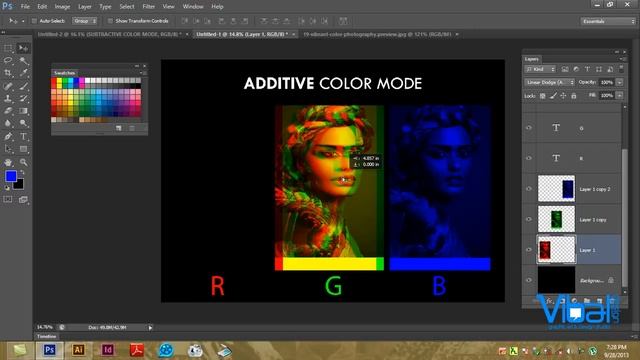Screen dimensions: 640x360
Task: Hide the G text layer
Action: (x=529, y=128)
